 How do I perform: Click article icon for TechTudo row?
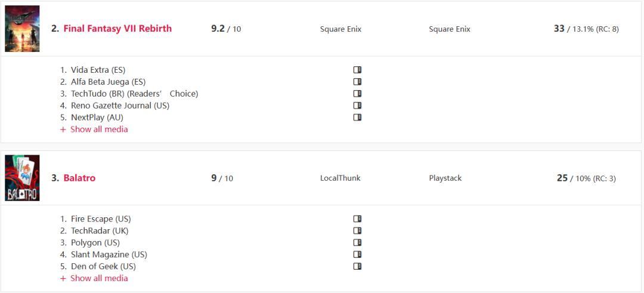point(358,94)
